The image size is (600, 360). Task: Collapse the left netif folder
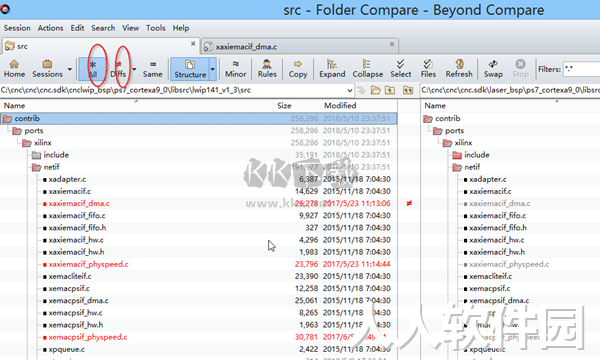point(37,167)
